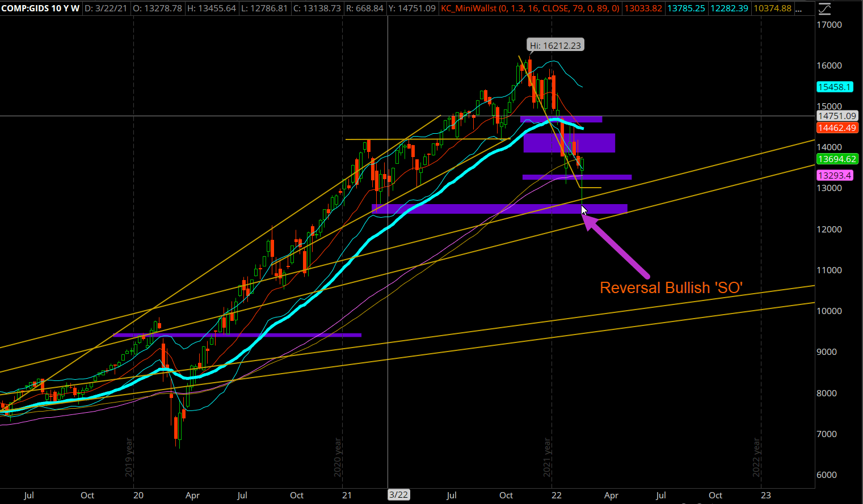
Task: Click the Hi: 16212.23 price bubble
Action: (555, 45)
